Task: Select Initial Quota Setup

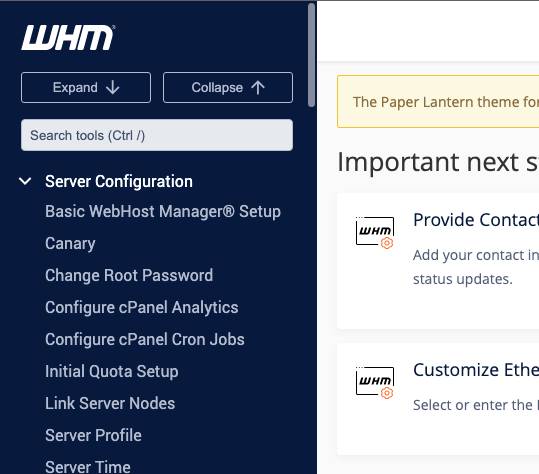Action: 112,371
